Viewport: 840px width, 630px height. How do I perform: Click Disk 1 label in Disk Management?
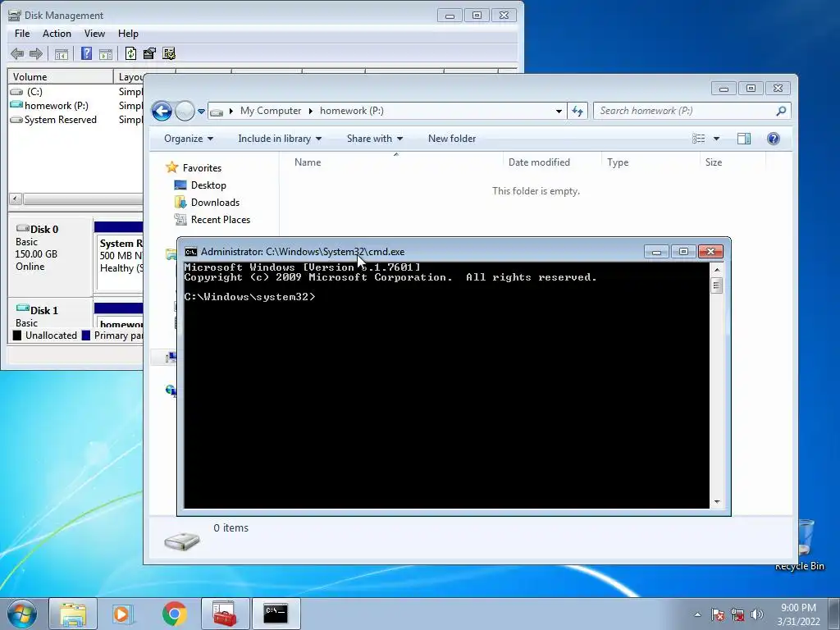44,311
